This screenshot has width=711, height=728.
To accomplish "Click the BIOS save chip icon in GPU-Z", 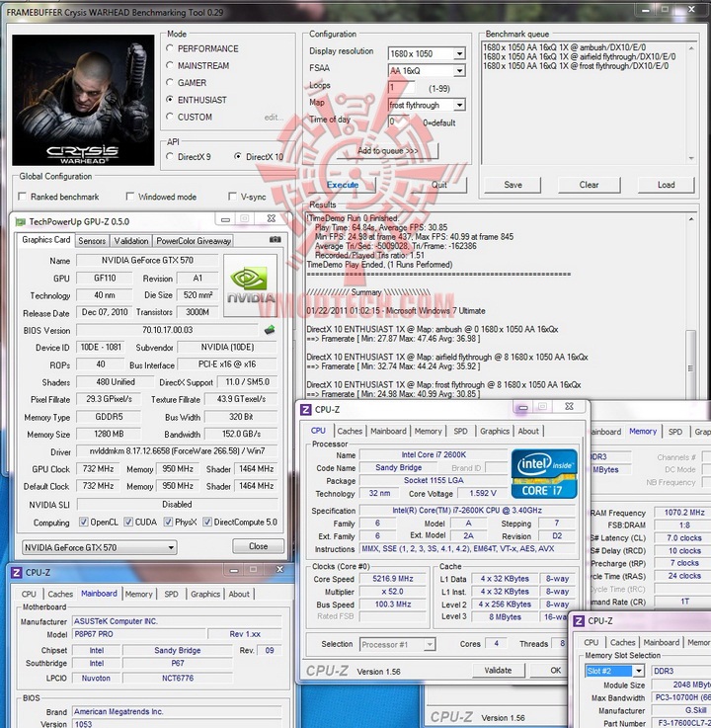I will tap(270, 330).
